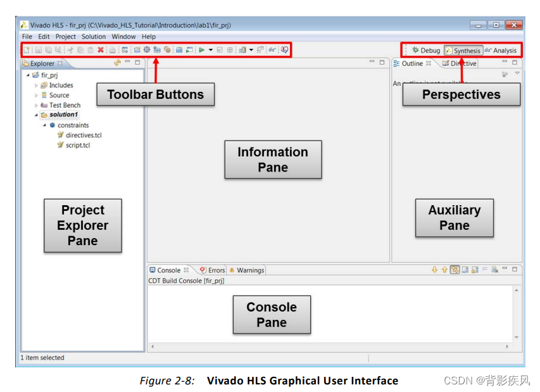Open the Solution menu
The width and height of the screenshot is (540, 392).
click(x=93, y=37)
